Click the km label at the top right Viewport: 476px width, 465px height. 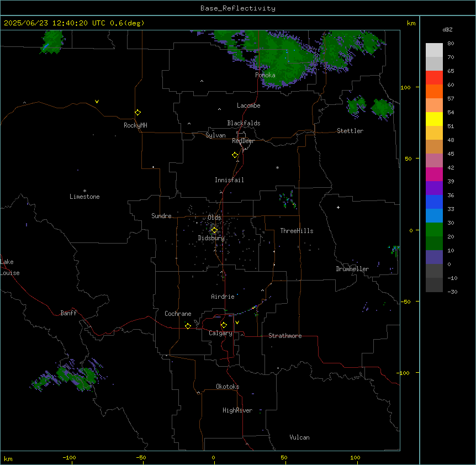point(411,23)
